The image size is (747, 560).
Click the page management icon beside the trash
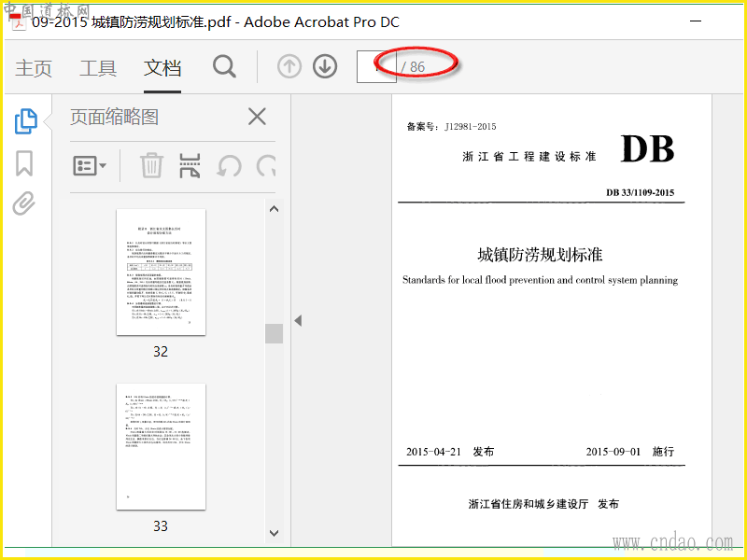190,166
